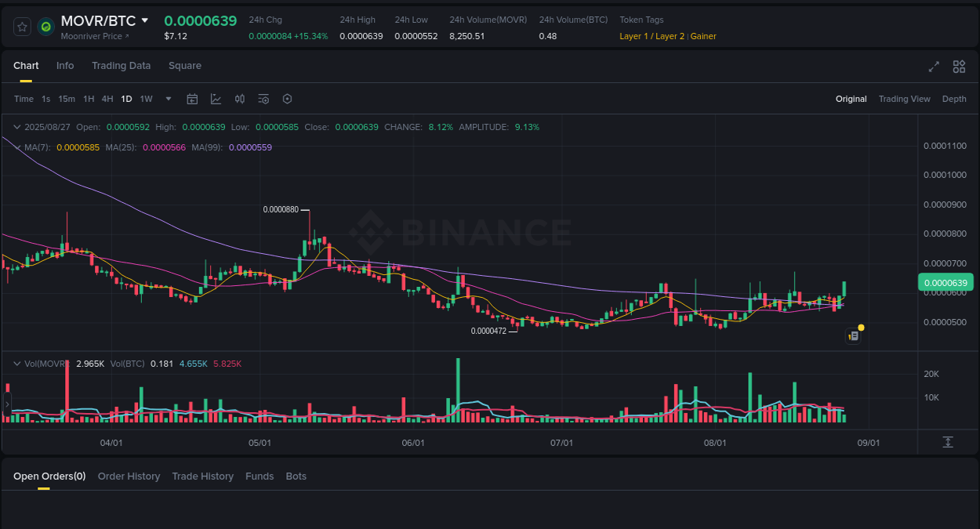Click the highlighted green price label 0.0000639
980x529 pixels.
[x=946, y=282]
